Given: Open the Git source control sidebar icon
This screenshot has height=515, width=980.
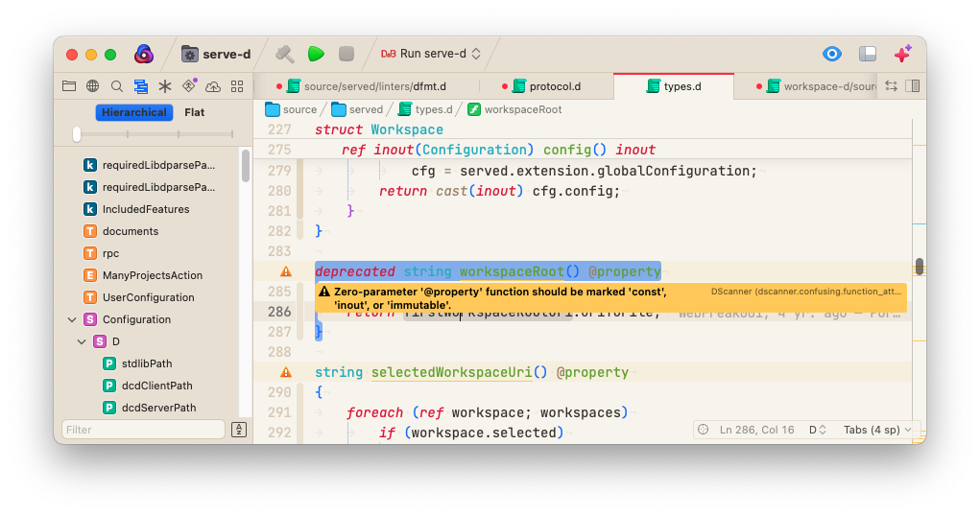Looking at the screenshot, I should 189,85.
